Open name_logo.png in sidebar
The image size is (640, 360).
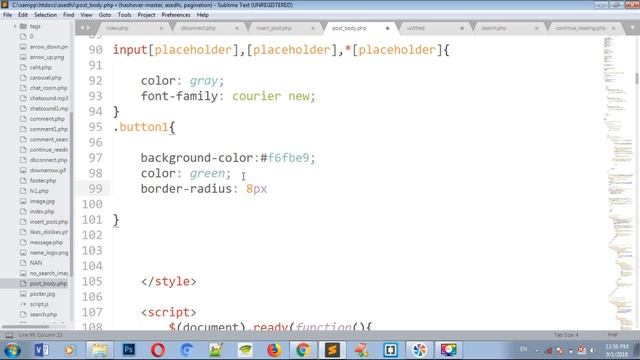click(x=49, y=253)
